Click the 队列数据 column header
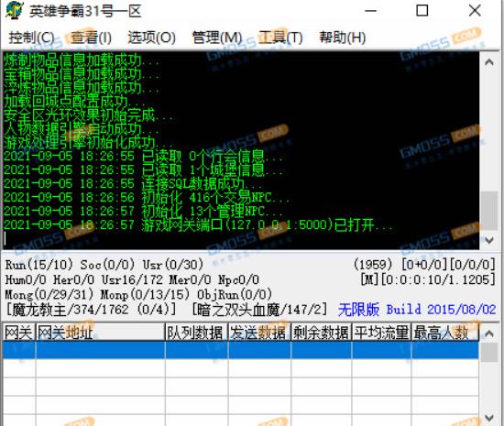504x426 pixels. pos(196,333)
